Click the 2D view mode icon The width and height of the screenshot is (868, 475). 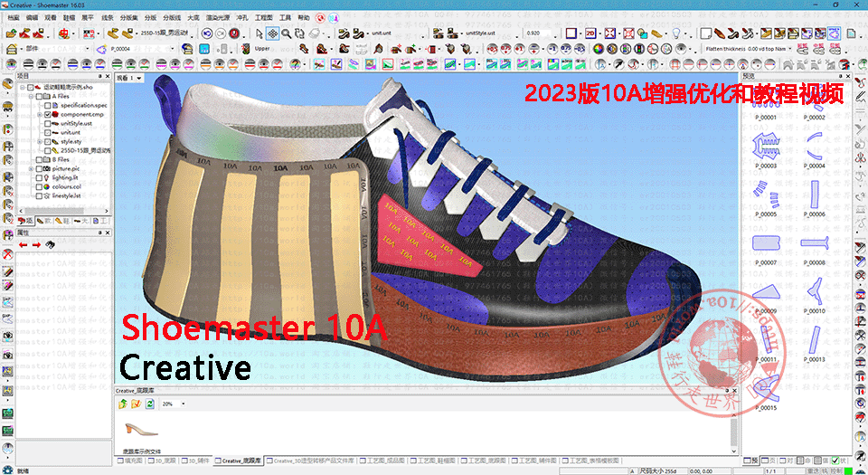(590, 33)
